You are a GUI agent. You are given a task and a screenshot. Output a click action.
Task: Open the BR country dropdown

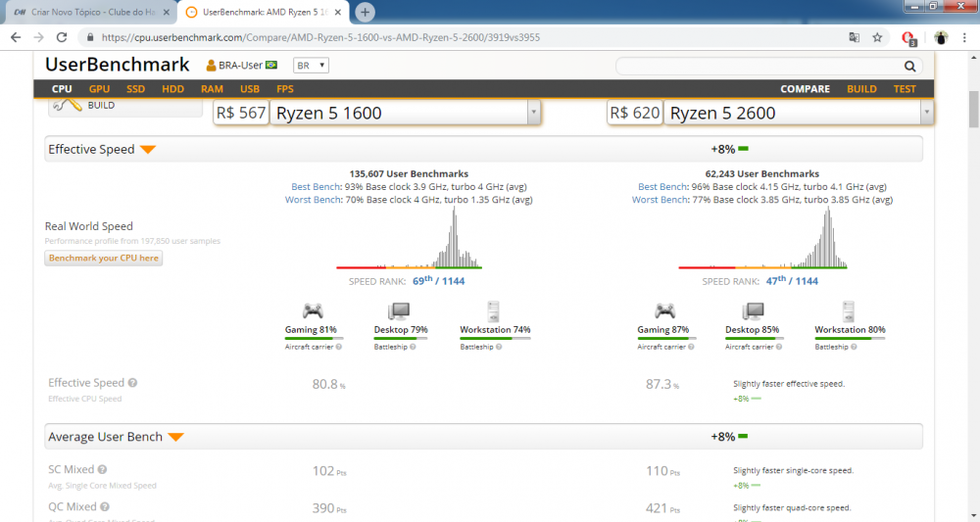tap(311, 66)
